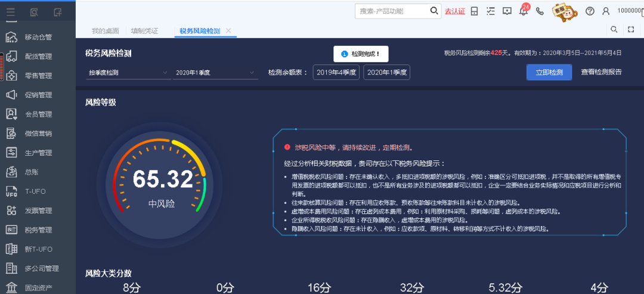Open the 客服 monkey mascot icon

tap(565, 11)
